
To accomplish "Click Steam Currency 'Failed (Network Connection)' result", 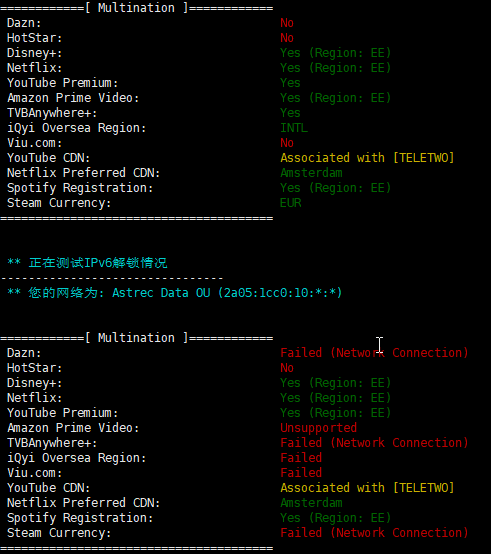I will (374, 533).
